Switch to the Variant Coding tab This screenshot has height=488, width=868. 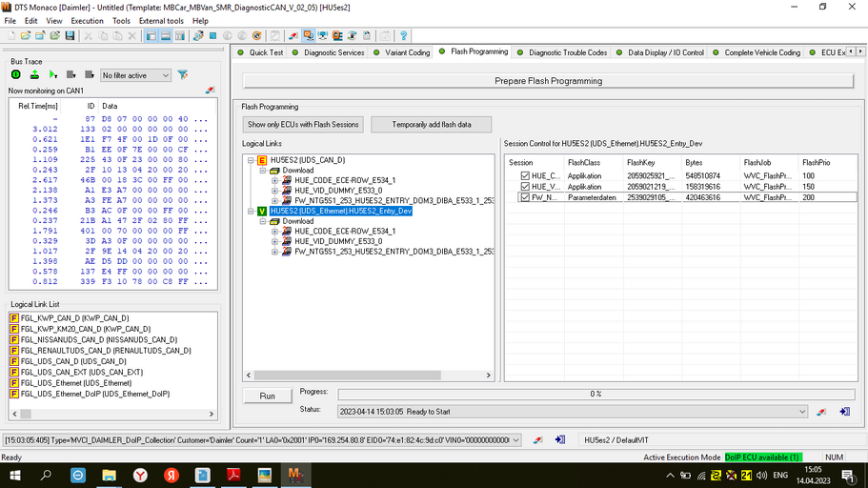point(402,52)
